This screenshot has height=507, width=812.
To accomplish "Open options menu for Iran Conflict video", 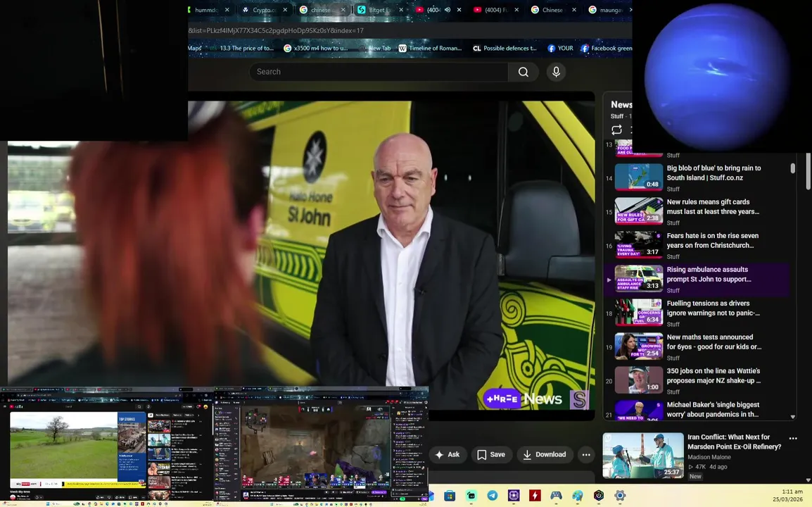I will tap(793, 439).
